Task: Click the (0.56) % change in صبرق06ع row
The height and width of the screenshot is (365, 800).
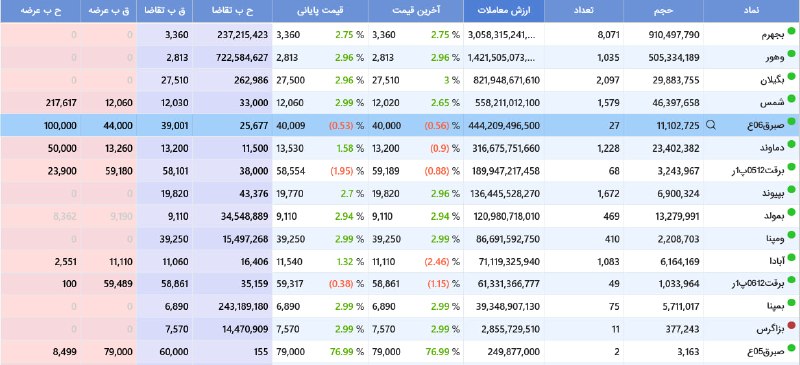Action: click(x=442, y=126)
